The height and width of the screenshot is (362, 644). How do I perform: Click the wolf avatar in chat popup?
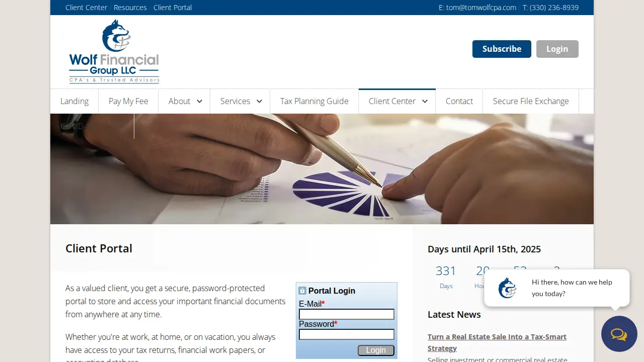(x=507, y=288)
